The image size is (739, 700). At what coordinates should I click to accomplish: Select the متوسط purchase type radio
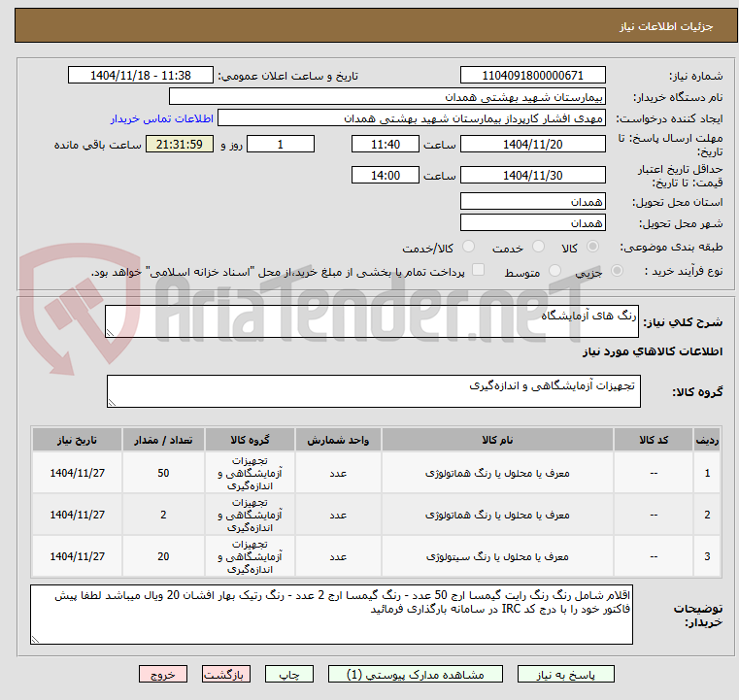[555, 271]
